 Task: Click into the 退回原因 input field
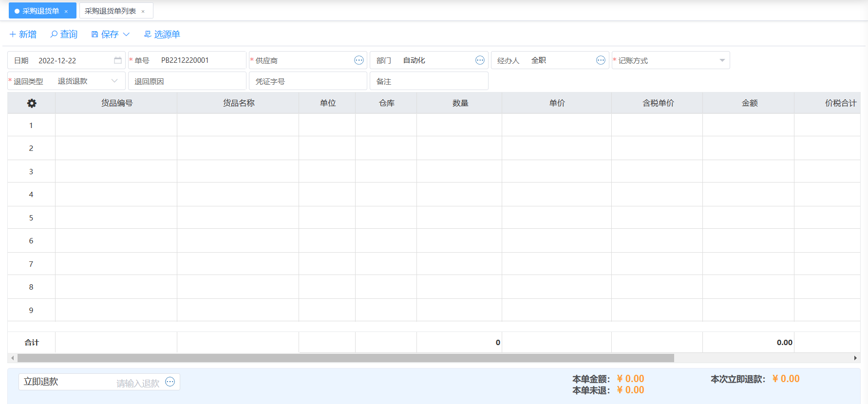(x=195, y=81)
